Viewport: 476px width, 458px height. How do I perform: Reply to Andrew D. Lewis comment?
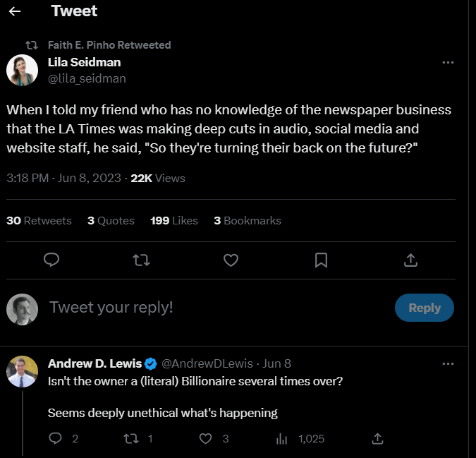coord(55,438)
